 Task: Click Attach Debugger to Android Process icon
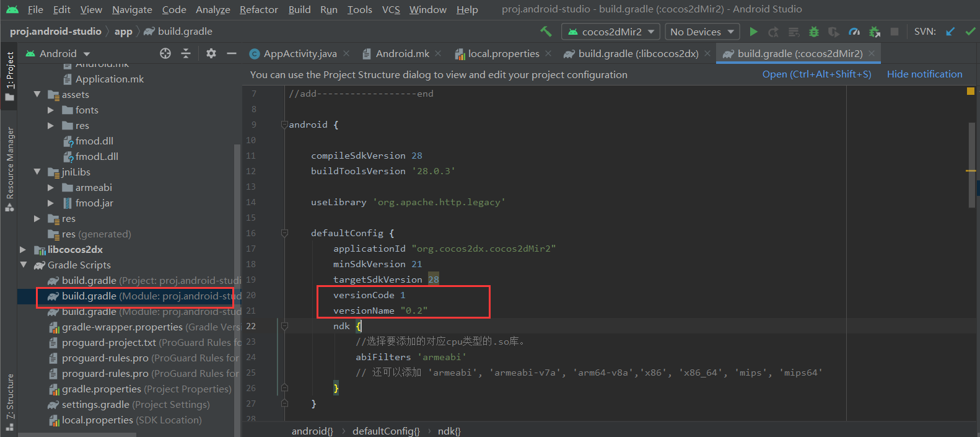[875, 32]
